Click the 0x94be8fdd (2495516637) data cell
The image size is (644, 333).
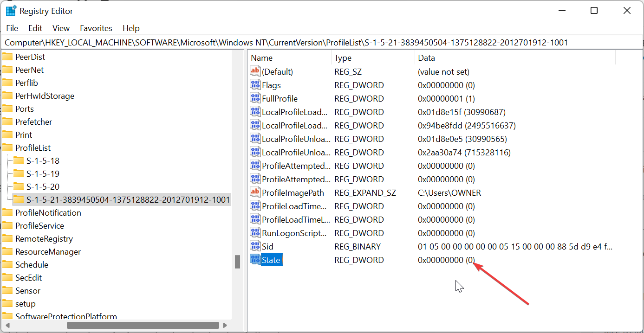click(x=467, y=125)
